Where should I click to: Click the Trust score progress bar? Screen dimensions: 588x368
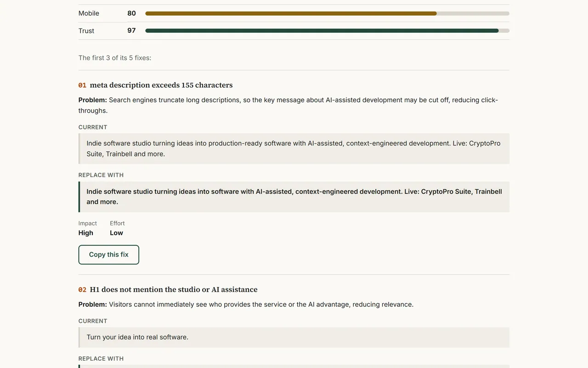(327, 31)
